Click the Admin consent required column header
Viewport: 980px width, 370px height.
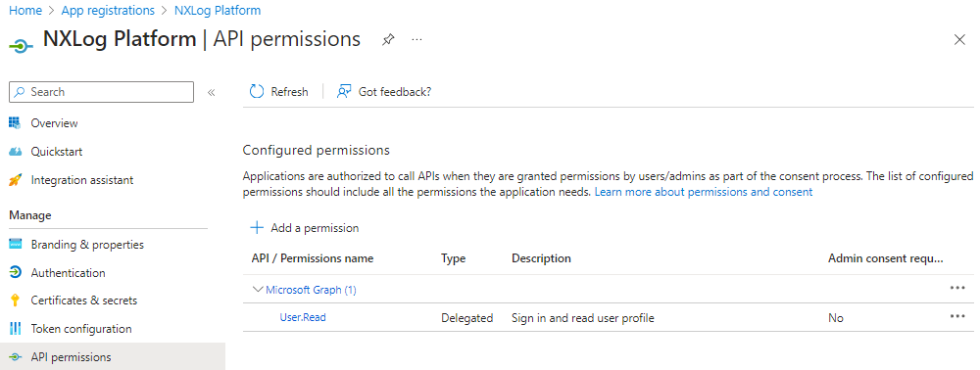(886, 258)
